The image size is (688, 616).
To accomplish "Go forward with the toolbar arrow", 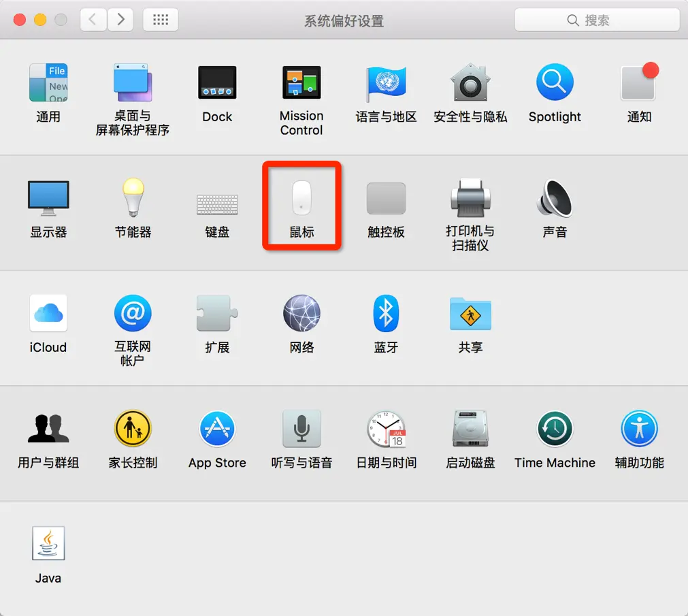I will point(120,19).
